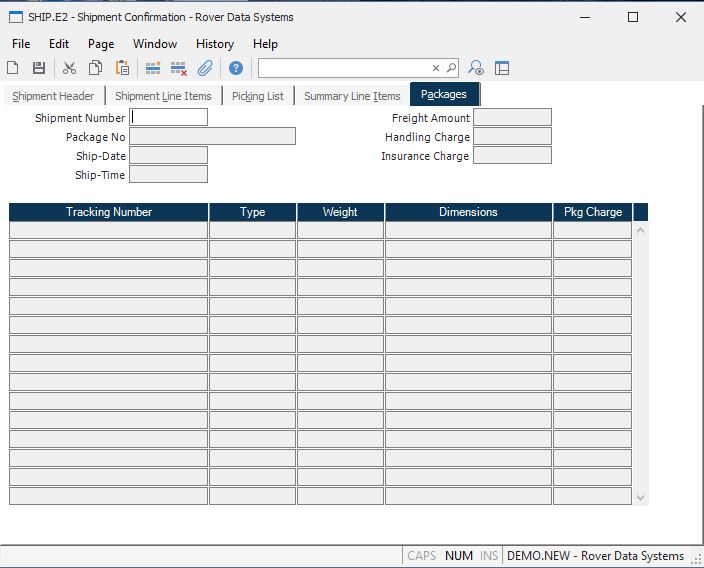
Task: Click the Cut scissors icon
Action: [69, 68]
